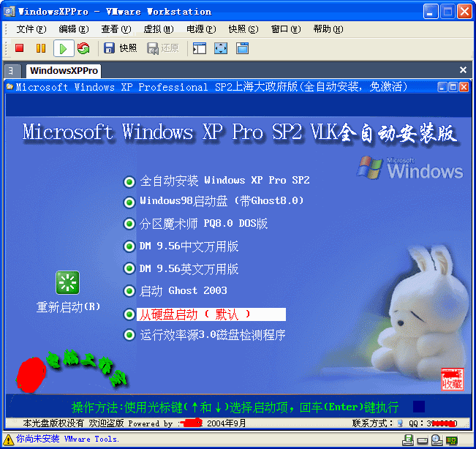Click the 重新启动(R) label
This screenshot has width=476, height=449.
point(68,307)
